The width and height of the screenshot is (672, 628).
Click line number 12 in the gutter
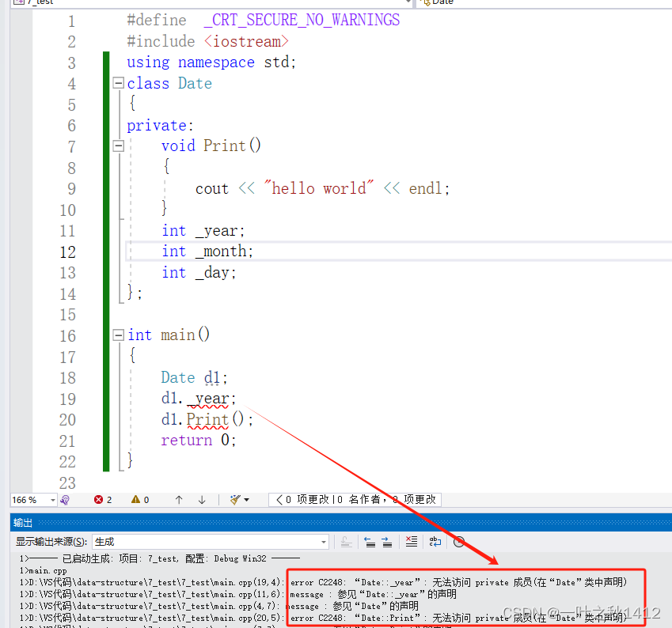[x=68, y=252]
